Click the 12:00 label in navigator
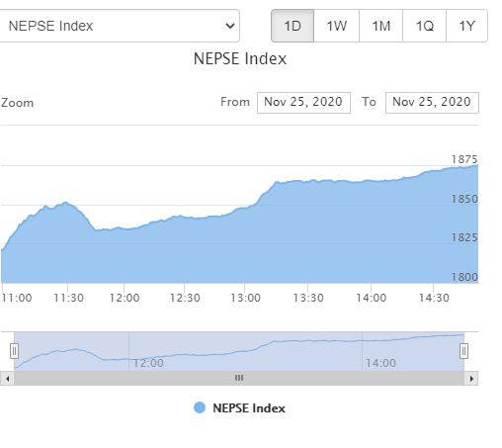 tap(148, 363)
